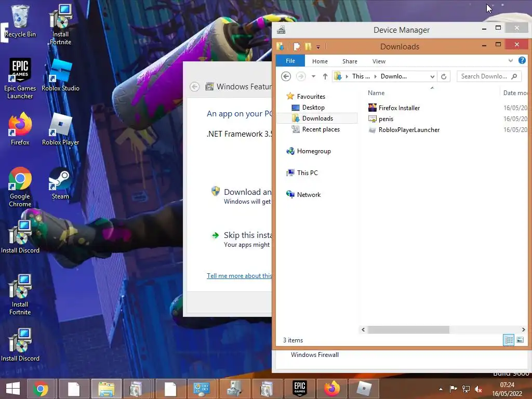Click Properties icon in quick access toolbar
This screenshot has width=532, height=399.
[x=297, y=46]
